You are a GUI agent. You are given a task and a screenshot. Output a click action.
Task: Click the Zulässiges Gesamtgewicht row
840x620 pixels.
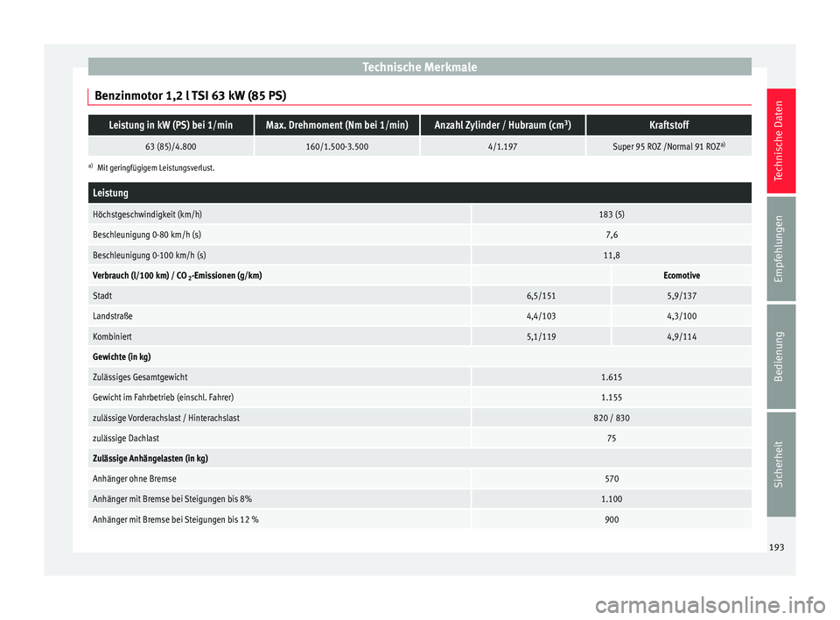pos(419,377)
